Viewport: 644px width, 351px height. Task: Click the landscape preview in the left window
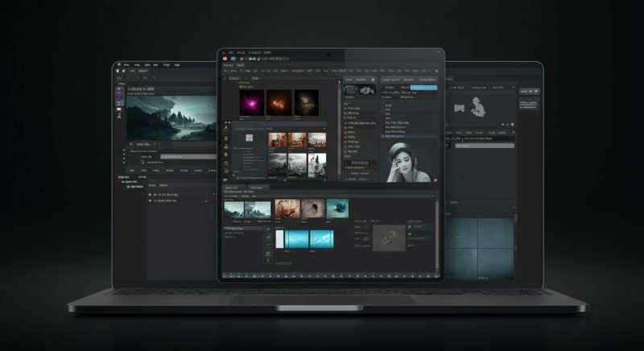(x=171, y=118)
